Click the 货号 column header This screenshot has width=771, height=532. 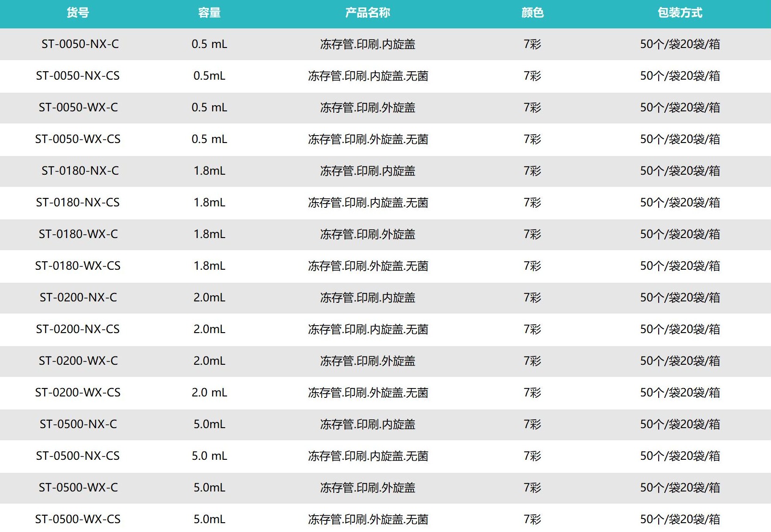[78, 13]
